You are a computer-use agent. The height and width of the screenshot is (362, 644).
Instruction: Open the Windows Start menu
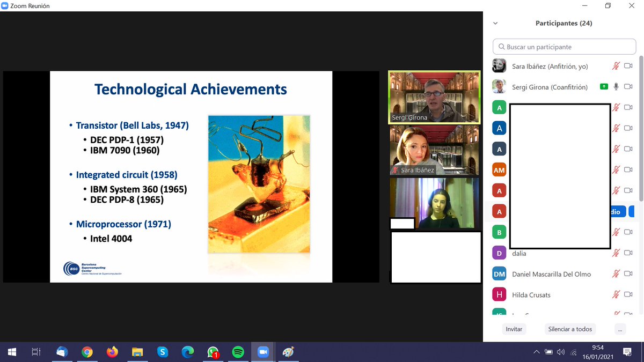12,352
